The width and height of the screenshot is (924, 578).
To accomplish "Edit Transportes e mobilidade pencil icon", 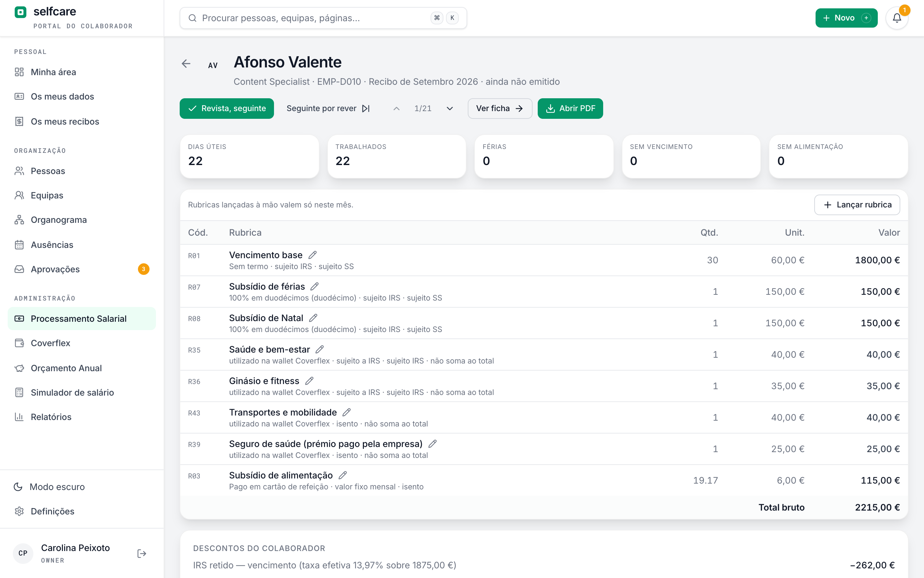I will point(347,413).
